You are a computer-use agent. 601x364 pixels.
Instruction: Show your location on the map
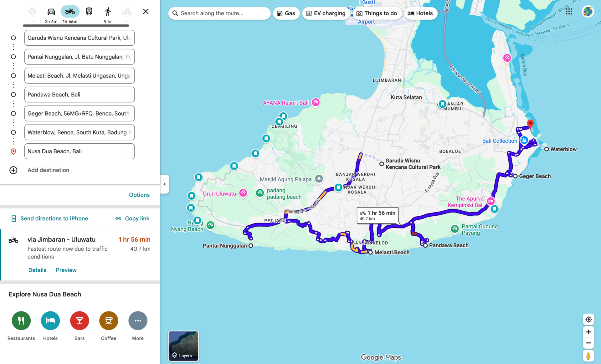tap(588, 319)
